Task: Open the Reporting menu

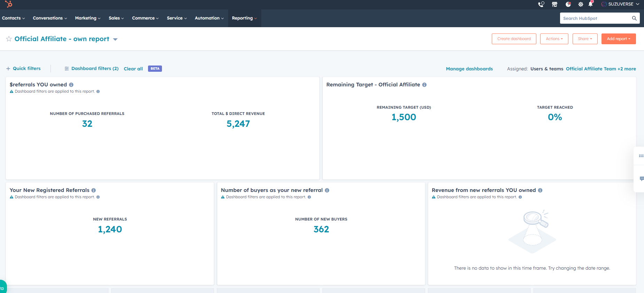Action: click(x=244, y=18)
